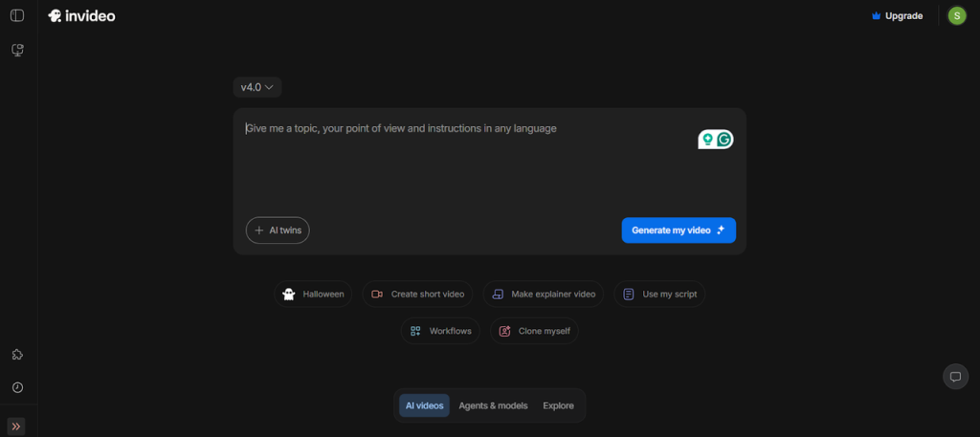Select the Halloween preset chip
The height and width of the screenshot is (437, 980).
313,294
